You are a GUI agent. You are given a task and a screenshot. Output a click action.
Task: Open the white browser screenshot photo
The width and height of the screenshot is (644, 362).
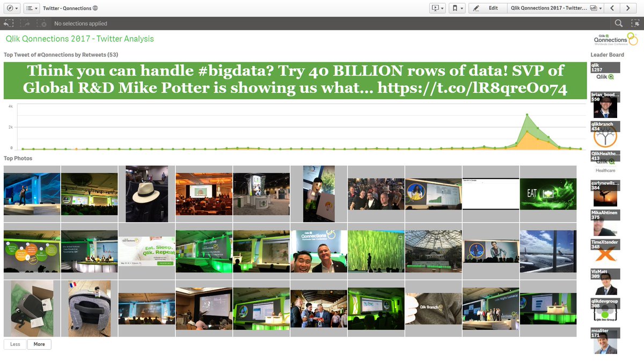[x=491, y=194]
